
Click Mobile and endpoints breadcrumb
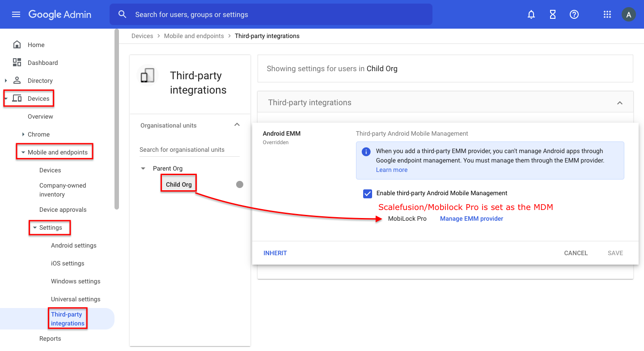pos(194,36)
